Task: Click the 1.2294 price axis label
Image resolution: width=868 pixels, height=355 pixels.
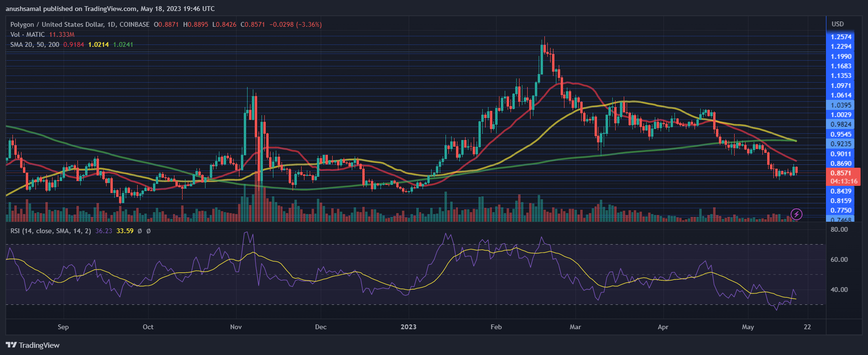Action: tap(841, 46)
